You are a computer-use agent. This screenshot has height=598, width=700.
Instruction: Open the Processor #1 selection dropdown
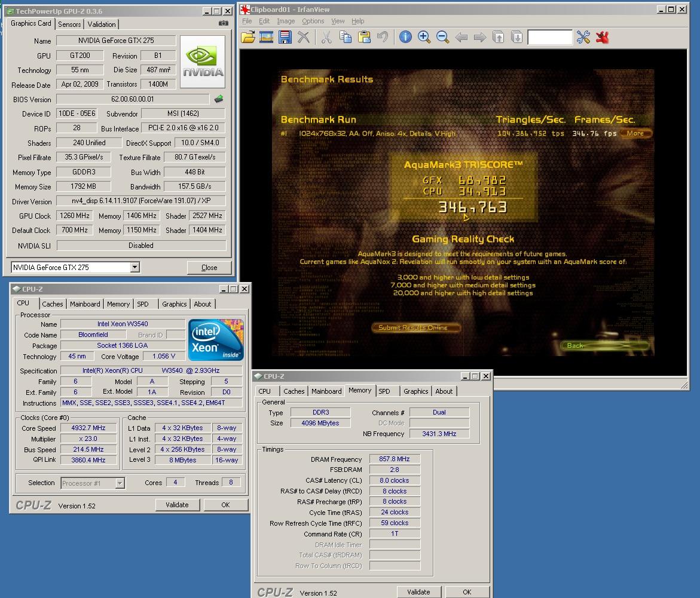coord(120,483)
